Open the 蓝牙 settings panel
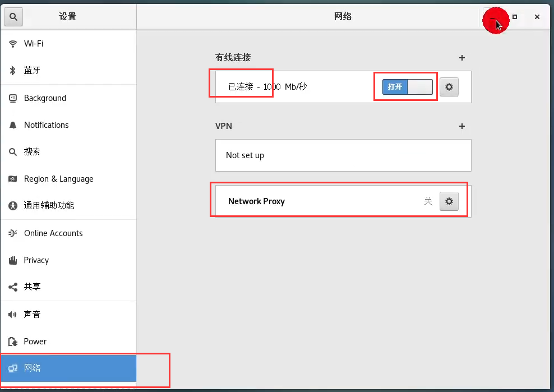Viewport: 554px width, 392px height. (68, 70)
